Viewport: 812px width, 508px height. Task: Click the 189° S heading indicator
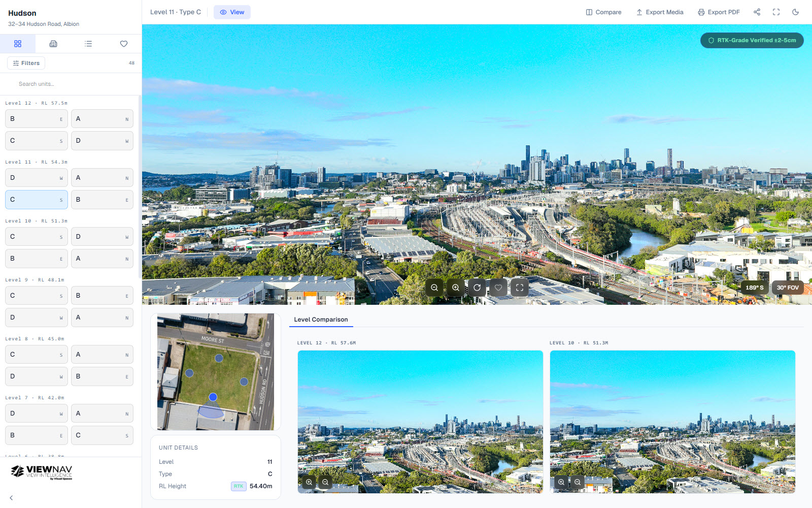click(x=754, y=288)
